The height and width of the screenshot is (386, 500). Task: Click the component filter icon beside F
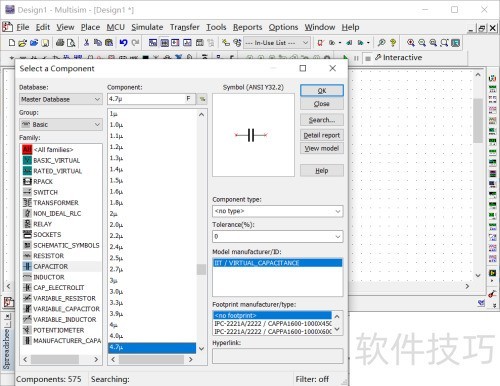tap(202, 99)
